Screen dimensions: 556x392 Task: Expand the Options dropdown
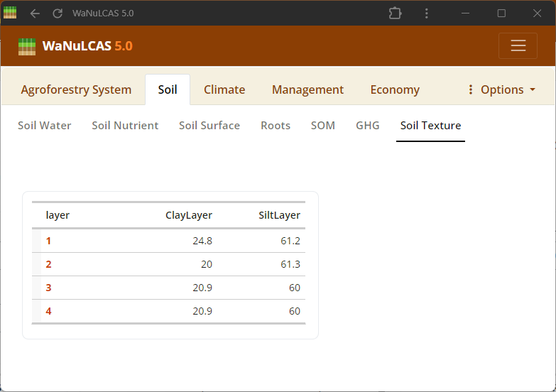(x=502, y=89)
